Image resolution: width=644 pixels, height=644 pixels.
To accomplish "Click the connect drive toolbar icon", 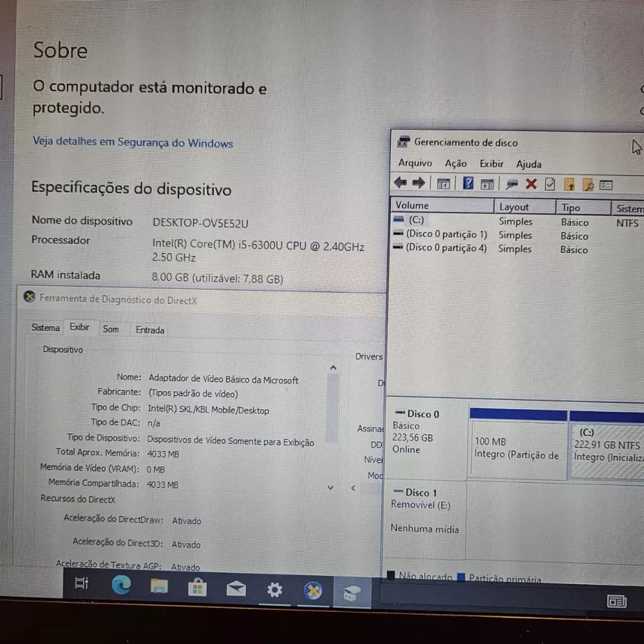I will (x=512, y=184).
